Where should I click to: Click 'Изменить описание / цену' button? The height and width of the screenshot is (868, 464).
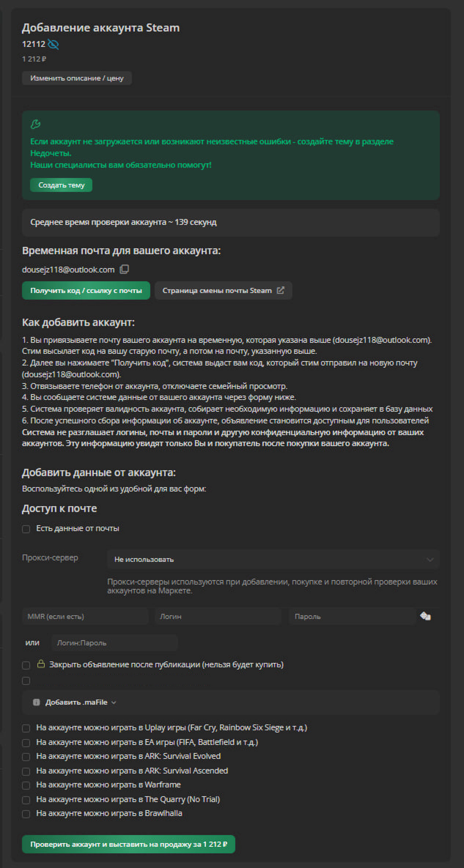tap(77, 78)
